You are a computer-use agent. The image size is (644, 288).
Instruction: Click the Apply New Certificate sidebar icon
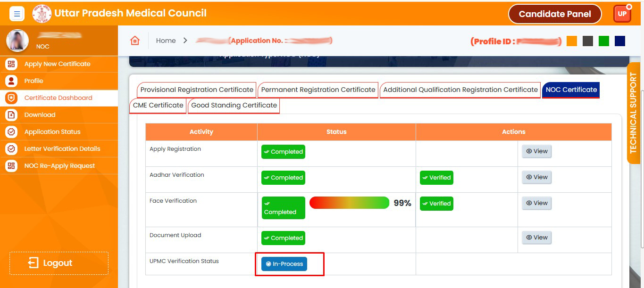pyautogui.click(x=11, y=64)
